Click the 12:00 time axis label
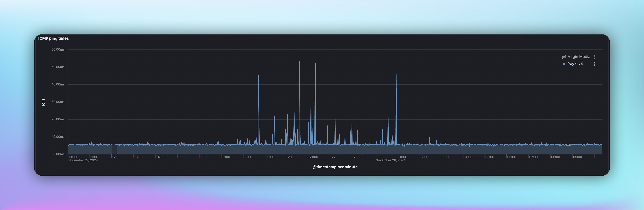Screen dimensions: 644x210 point(116,157)
